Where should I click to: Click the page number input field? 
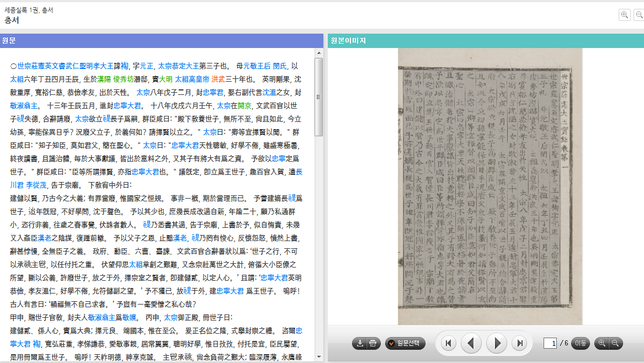[550, 344]
